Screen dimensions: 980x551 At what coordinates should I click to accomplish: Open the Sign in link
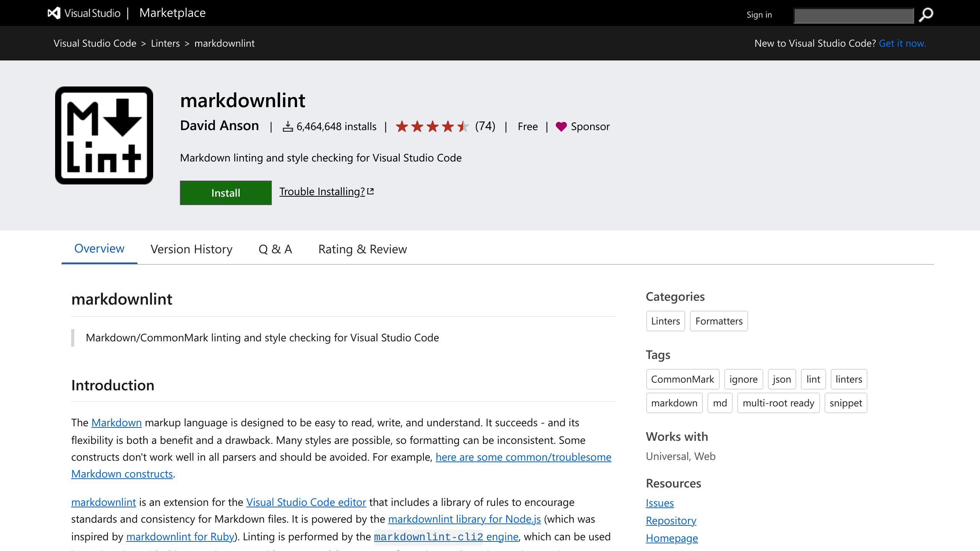coord(759,15)
